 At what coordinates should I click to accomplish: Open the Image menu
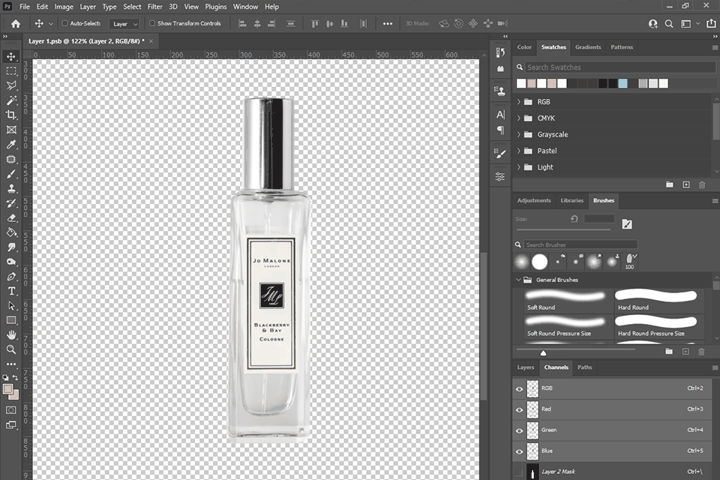click(64, 7)
